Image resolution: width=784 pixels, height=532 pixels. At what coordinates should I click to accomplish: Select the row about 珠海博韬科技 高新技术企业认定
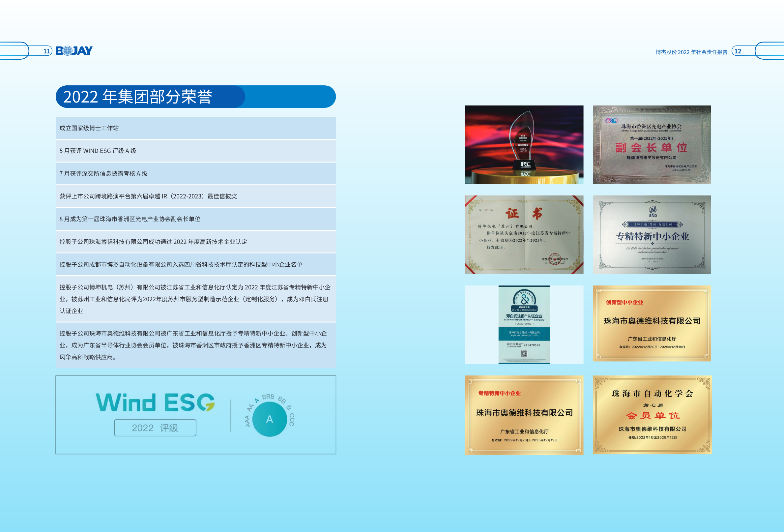pyautogui.click(x=196, y=242)
